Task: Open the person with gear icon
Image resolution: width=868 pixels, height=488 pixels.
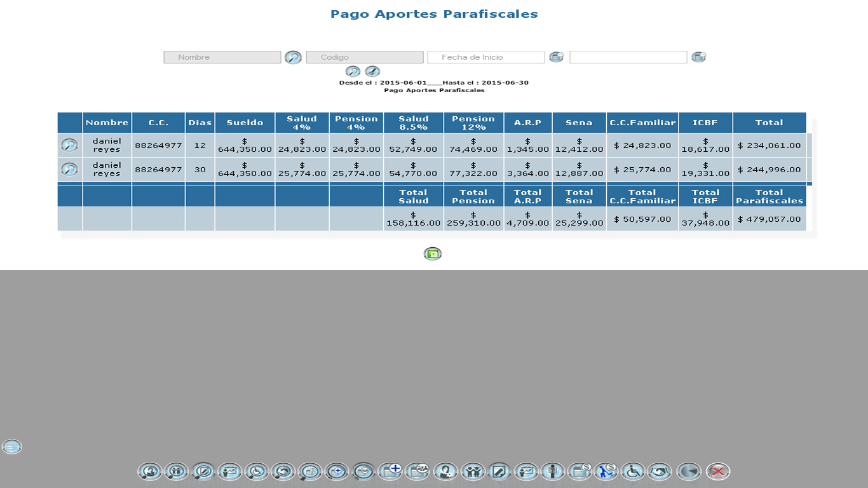Action: tap(446, 471)
